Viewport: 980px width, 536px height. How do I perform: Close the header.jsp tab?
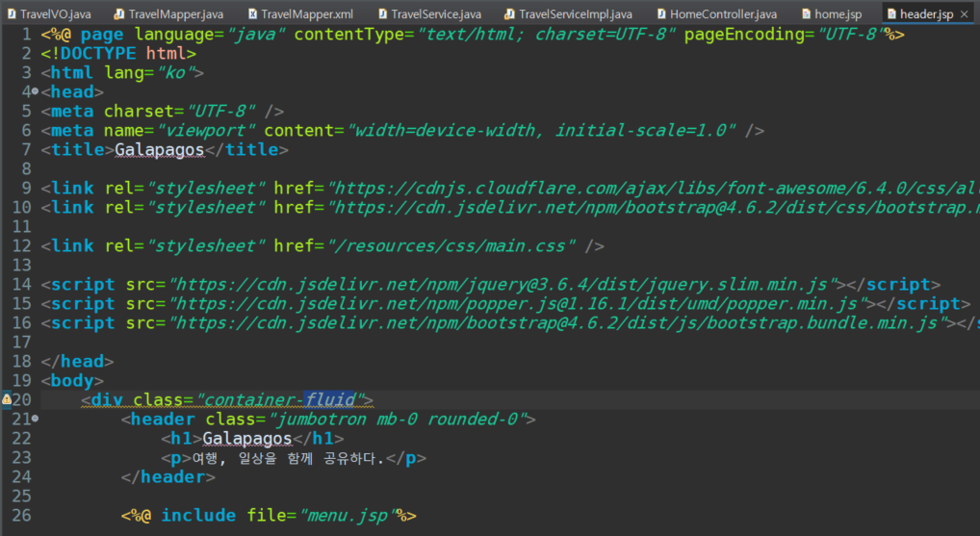pyautogui.click(x=965, y=13)
